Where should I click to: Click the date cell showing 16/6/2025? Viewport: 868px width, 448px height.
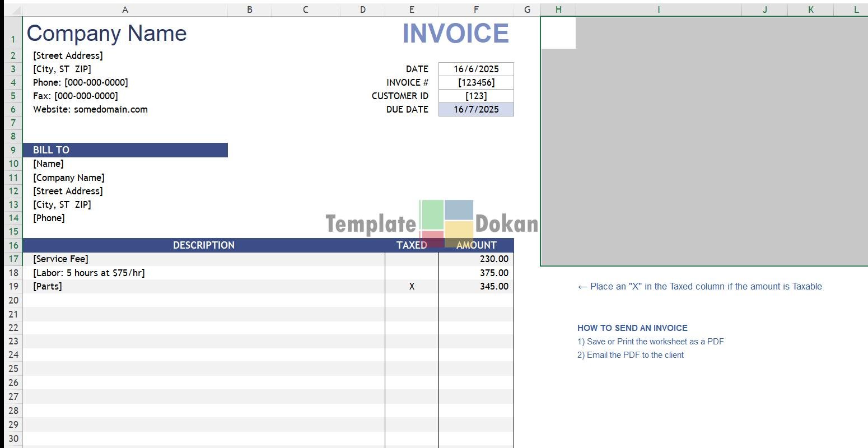[x=476, y=69]
